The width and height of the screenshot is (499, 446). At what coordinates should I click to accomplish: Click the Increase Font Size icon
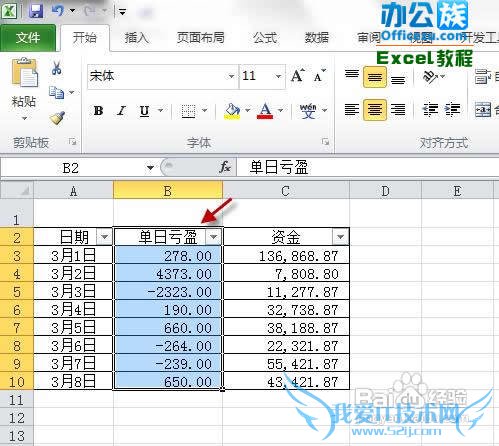coord(298,76)
